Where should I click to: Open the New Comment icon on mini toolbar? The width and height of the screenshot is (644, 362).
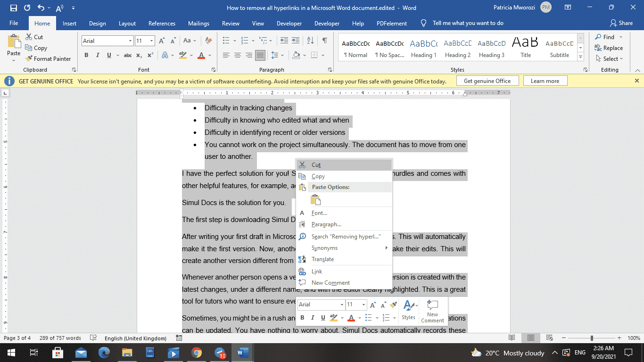coord(432,311)
